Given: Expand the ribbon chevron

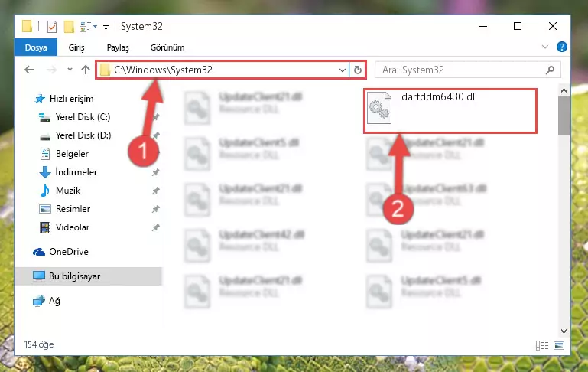Looking at the screenshot, I should click(545, 47).
